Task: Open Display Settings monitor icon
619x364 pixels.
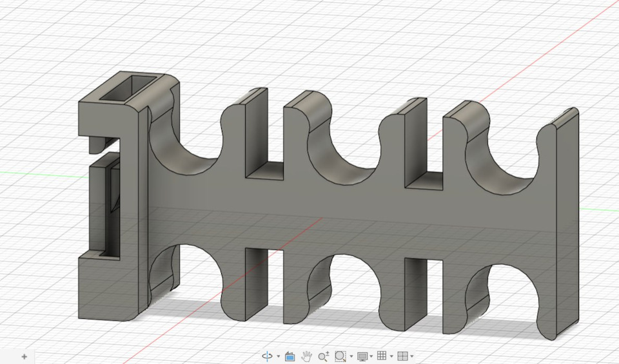Action: tap(362, 356)
